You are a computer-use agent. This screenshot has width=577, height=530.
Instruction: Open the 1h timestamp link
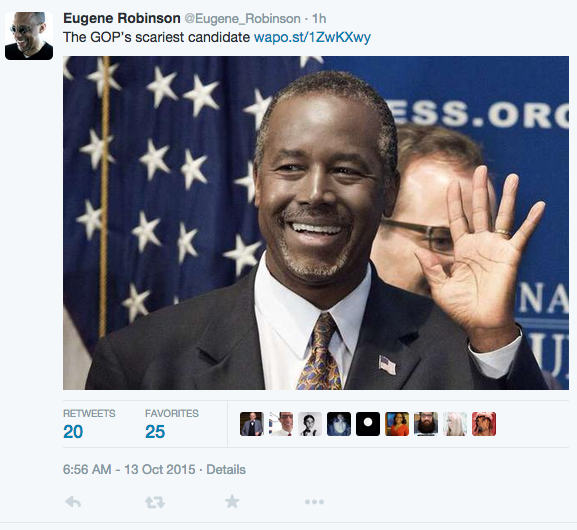click(x=319, y=19)
